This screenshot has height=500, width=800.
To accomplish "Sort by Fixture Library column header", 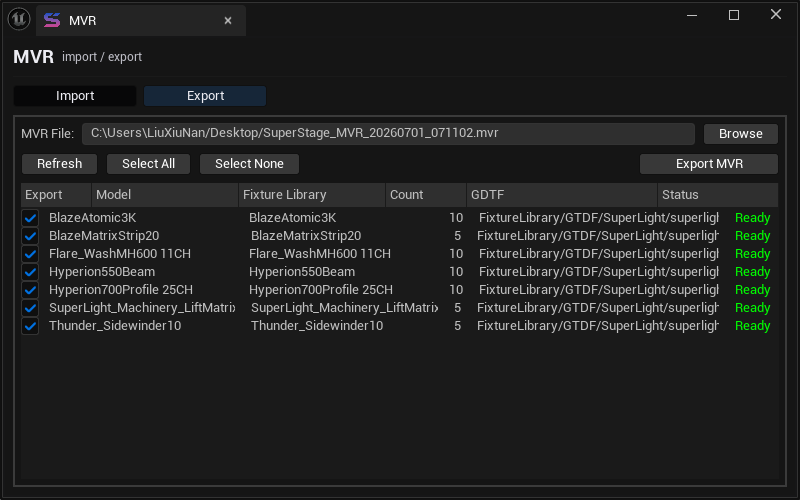I will [x=312, y=195].
